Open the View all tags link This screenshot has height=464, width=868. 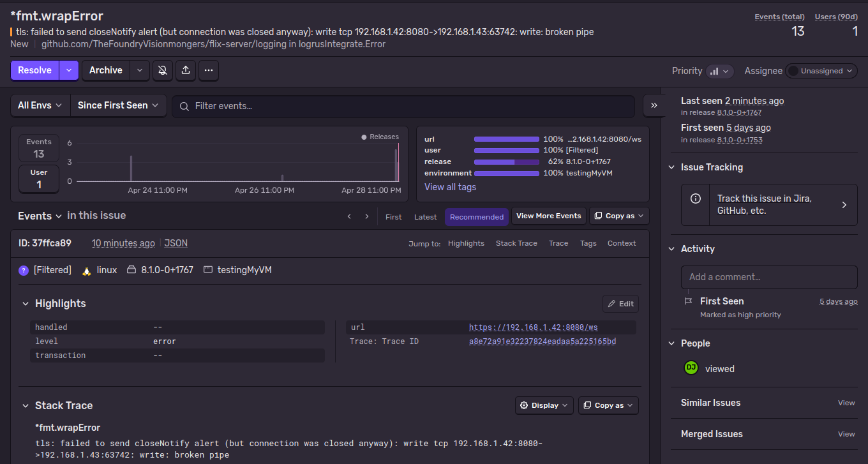451,187
